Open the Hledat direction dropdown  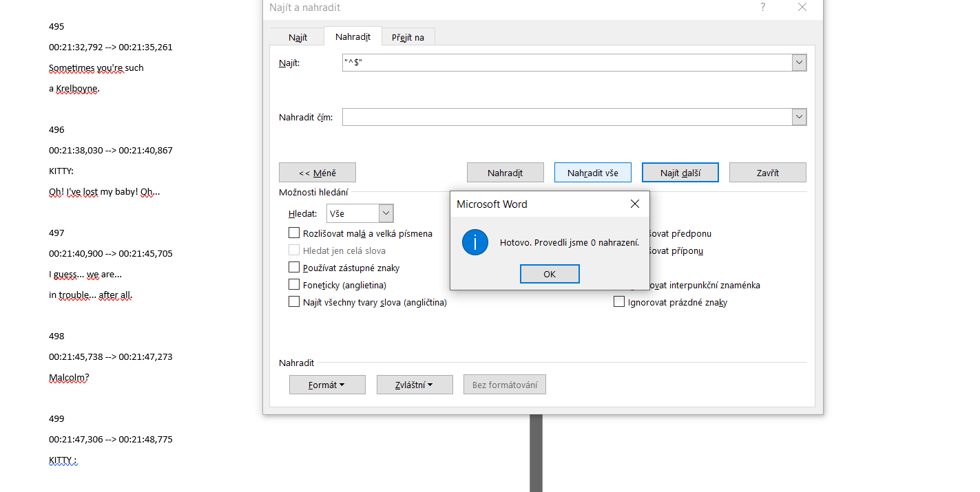[x=386, y=213]
